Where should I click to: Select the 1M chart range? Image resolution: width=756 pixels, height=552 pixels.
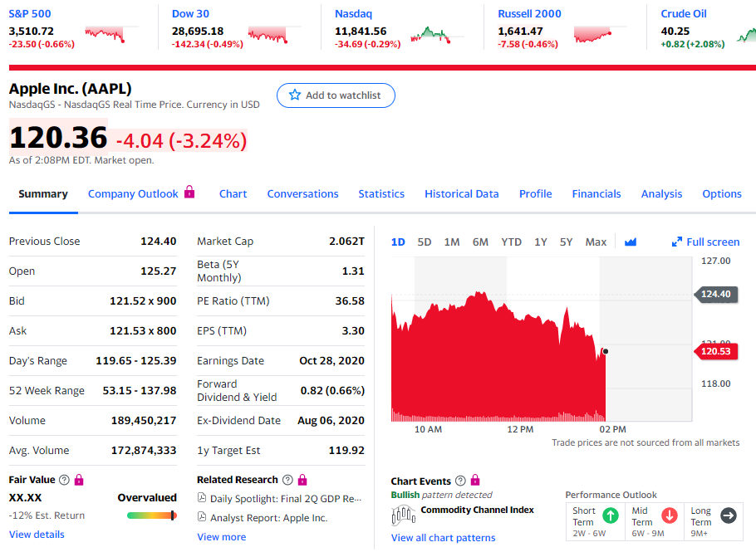[452, 242]
